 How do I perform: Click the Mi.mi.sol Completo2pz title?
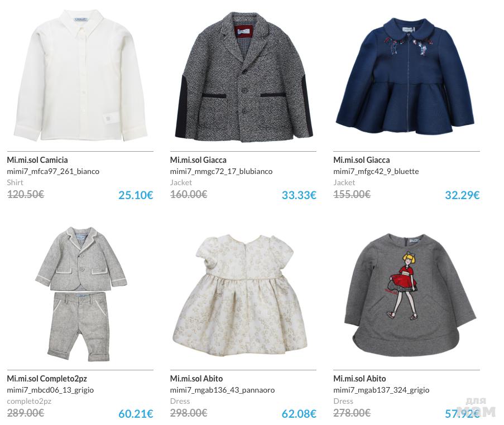pyautogui.click(x=47, y=378)
